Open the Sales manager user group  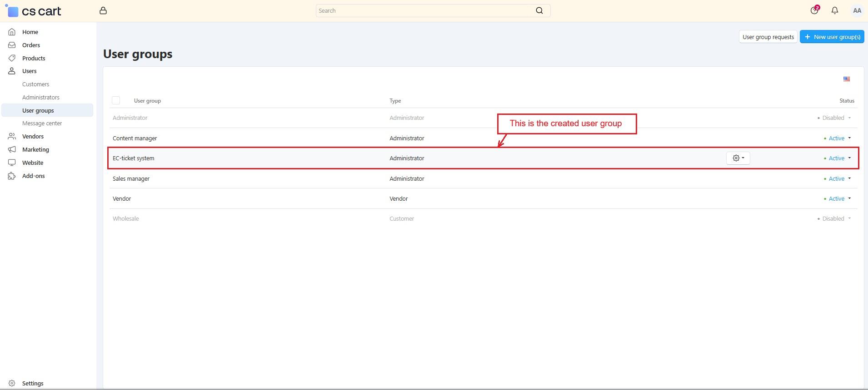point(131,178)
